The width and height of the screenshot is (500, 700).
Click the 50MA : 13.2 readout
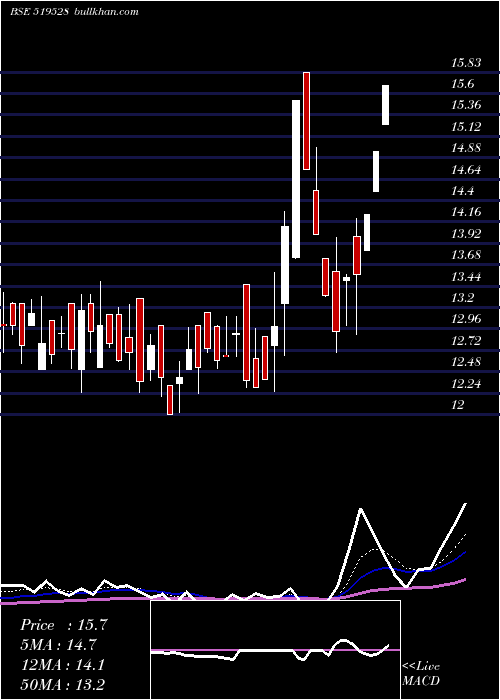point(63,685)
